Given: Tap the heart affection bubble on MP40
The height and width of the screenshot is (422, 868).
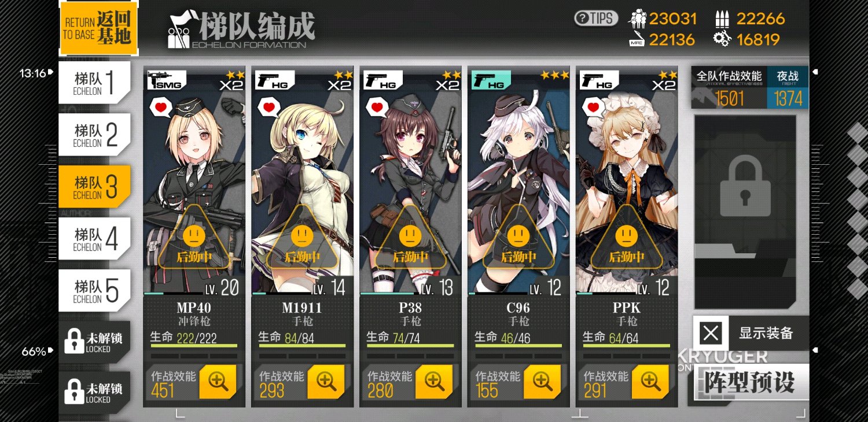Looking at the screenshot, I should 160,108.
